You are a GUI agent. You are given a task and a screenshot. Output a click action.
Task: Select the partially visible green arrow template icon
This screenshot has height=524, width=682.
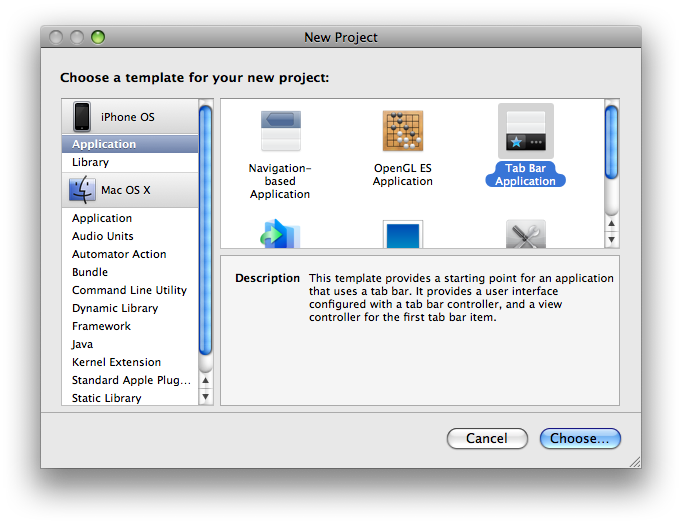[280, 235]
